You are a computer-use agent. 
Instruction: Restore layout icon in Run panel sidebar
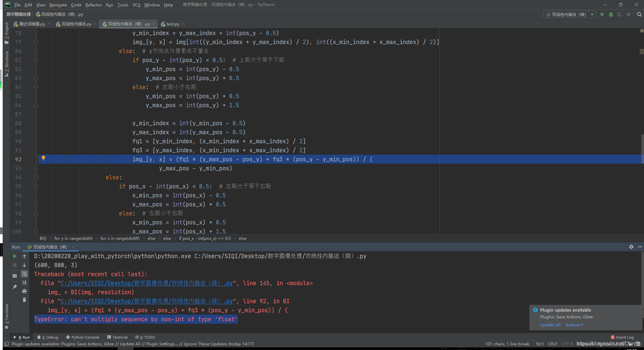pyautogui.click(x=15, y=276)
